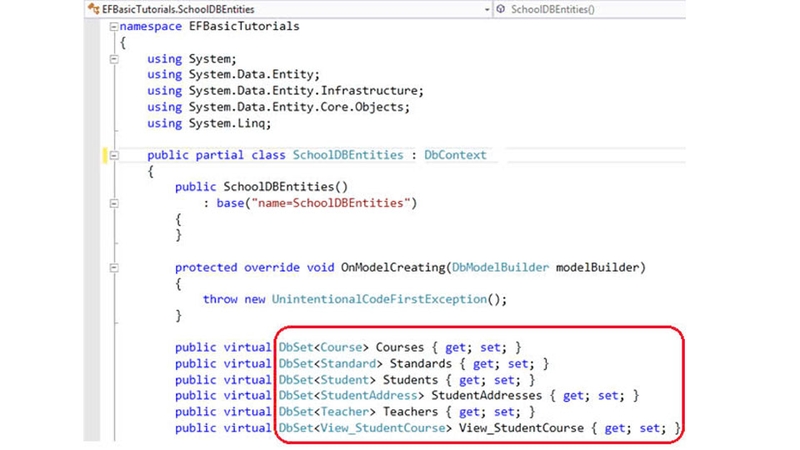The height and width of the screenshot is (450, 800).
Task: Collapse the SchoolDBEntities constructor block
Action: pos(114,204)
